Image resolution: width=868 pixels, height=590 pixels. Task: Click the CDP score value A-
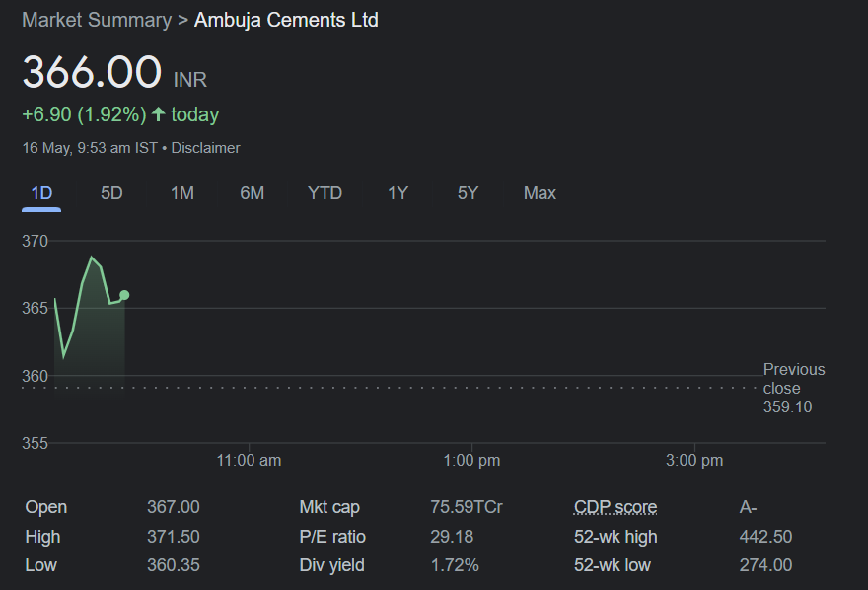(x=748, y=507)
